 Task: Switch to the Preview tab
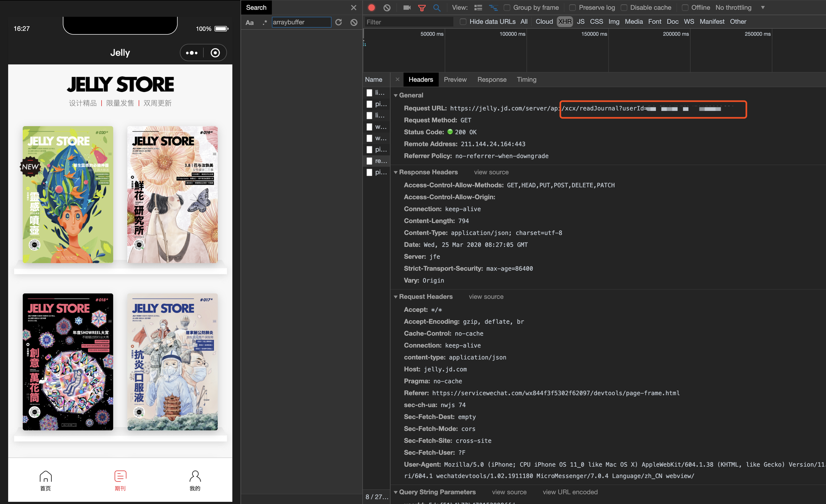455,79
